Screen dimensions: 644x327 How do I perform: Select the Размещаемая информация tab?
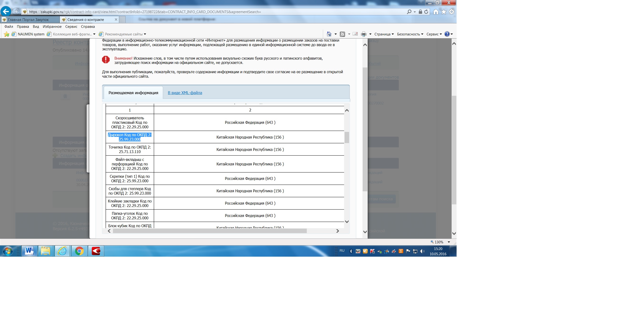pyautogui.click(x=133, y=93)
